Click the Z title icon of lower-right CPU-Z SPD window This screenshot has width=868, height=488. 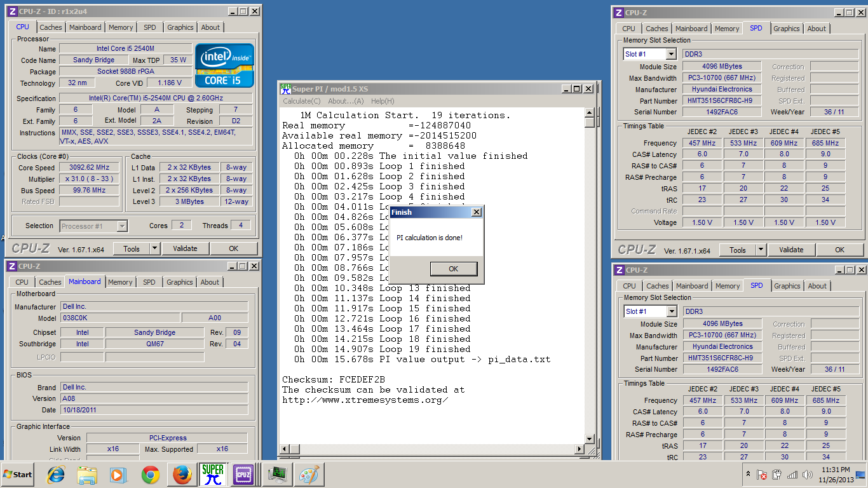pos(619,270)
